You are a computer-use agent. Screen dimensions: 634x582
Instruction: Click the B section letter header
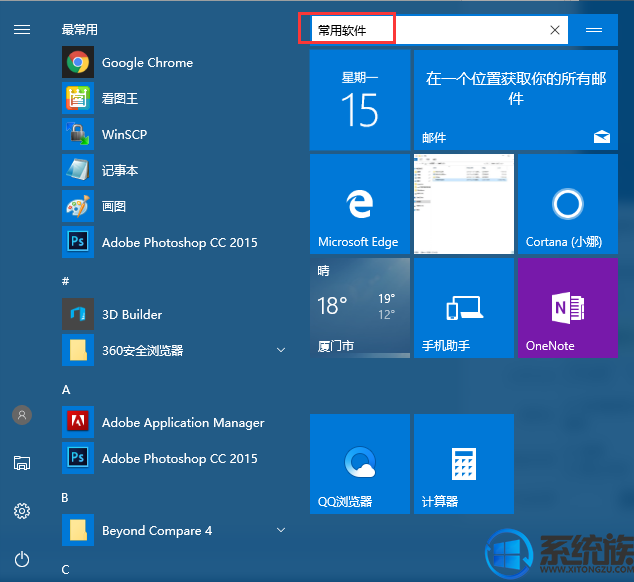[x=65, y=497]
